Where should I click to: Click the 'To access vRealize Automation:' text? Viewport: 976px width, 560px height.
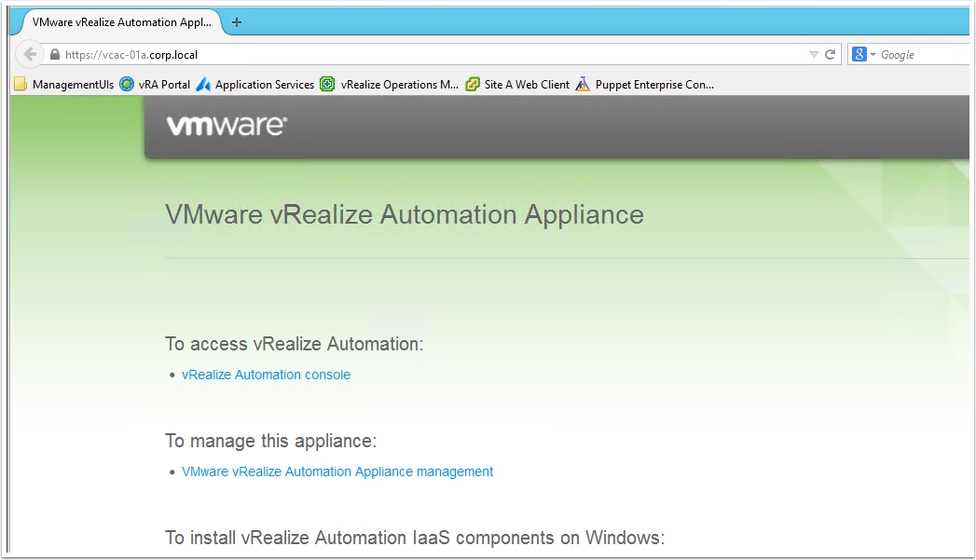point(294,344)
